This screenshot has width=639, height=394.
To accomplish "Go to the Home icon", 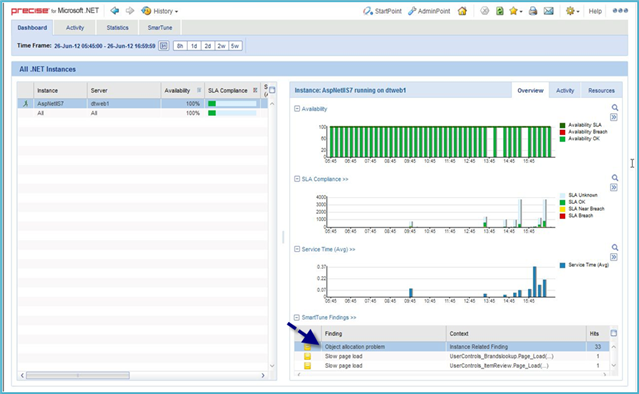I will pos(462,11).
